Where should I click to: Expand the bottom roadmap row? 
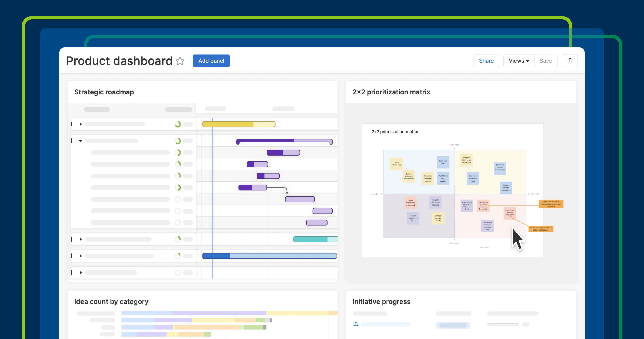(80, 273)
